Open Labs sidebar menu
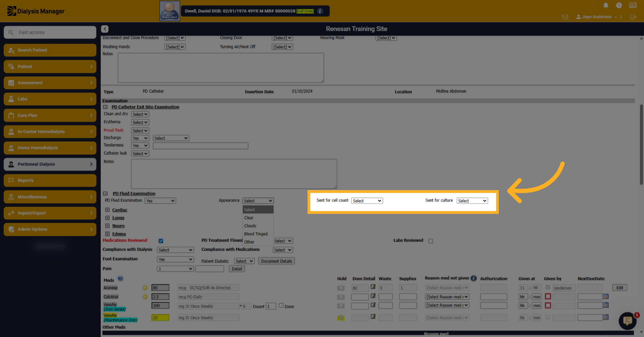 pos(50,99)
